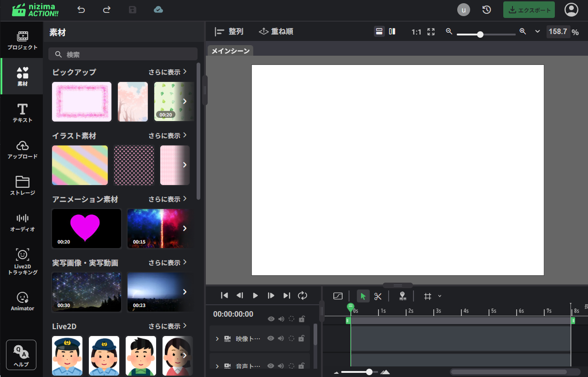Open the version history icon
Screen dimensions: 588x377
(x=486, y=10)
